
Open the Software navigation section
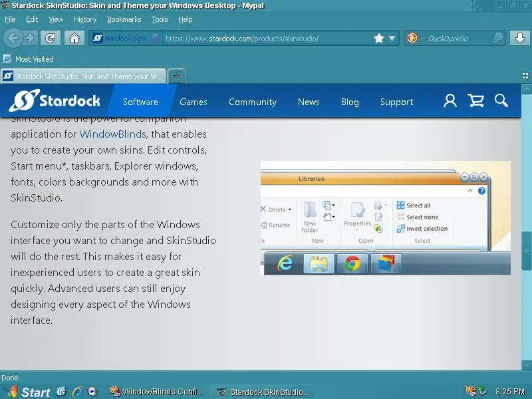click(x=140, y=102)
